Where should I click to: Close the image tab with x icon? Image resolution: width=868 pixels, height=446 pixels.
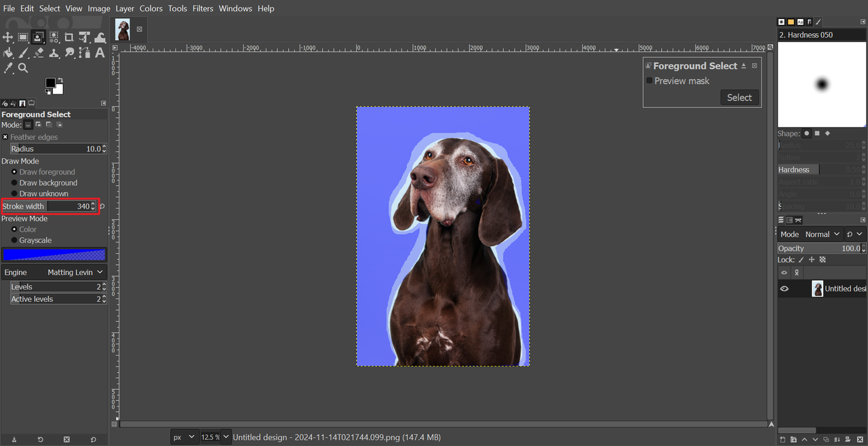pyautogui.click(x=140, y=29)
